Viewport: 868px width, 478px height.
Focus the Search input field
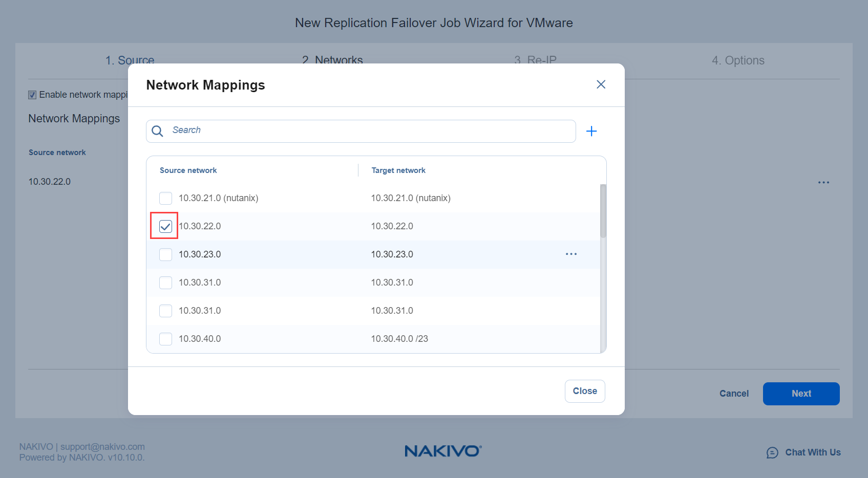[369, 131]
